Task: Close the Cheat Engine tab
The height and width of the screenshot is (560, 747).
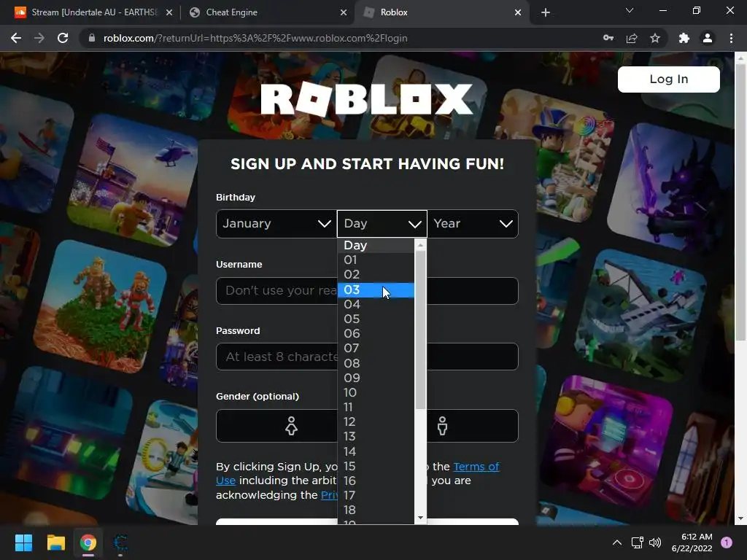Action: click(x=344, y=12)
